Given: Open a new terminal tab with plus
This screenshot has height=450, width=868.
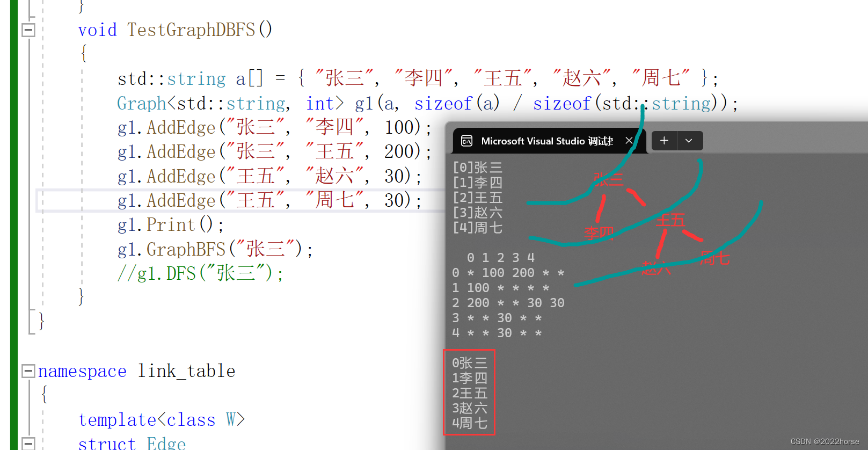Looking at the screenshot, I should (x=665, y=141).
